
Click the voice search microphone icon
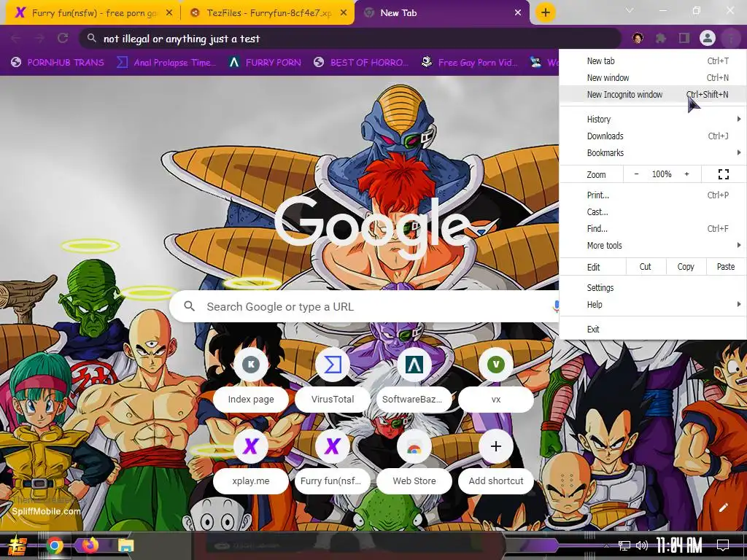point(555,306)
